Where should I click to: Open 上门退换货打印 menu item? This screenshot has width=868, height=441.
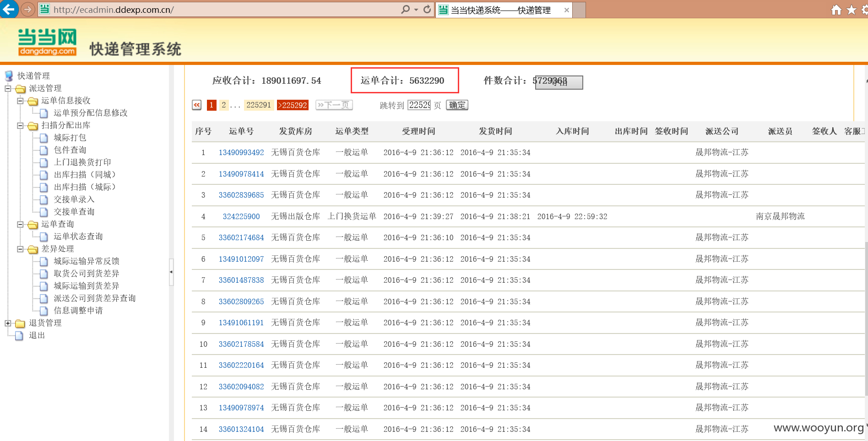point(82,162)
